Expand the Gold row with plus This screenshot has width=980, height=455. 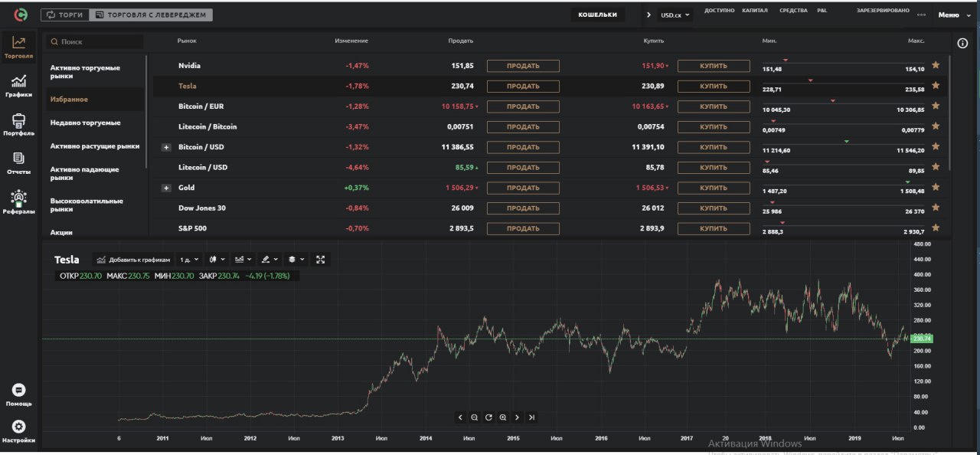[166, 188]
